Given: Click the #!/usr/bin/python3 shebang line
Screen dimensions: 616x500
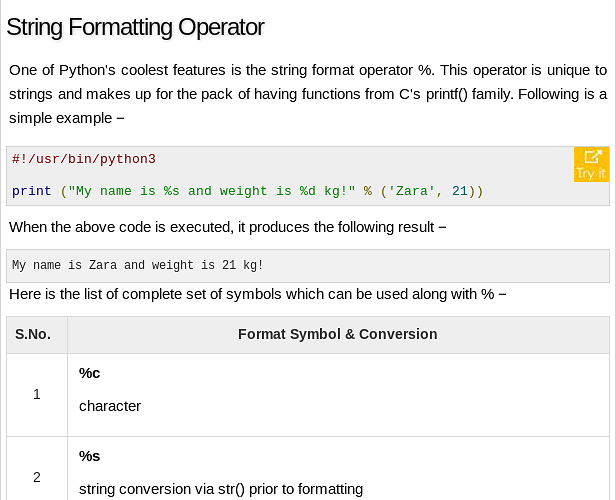Looking at the screenshot, I should 84,159.
